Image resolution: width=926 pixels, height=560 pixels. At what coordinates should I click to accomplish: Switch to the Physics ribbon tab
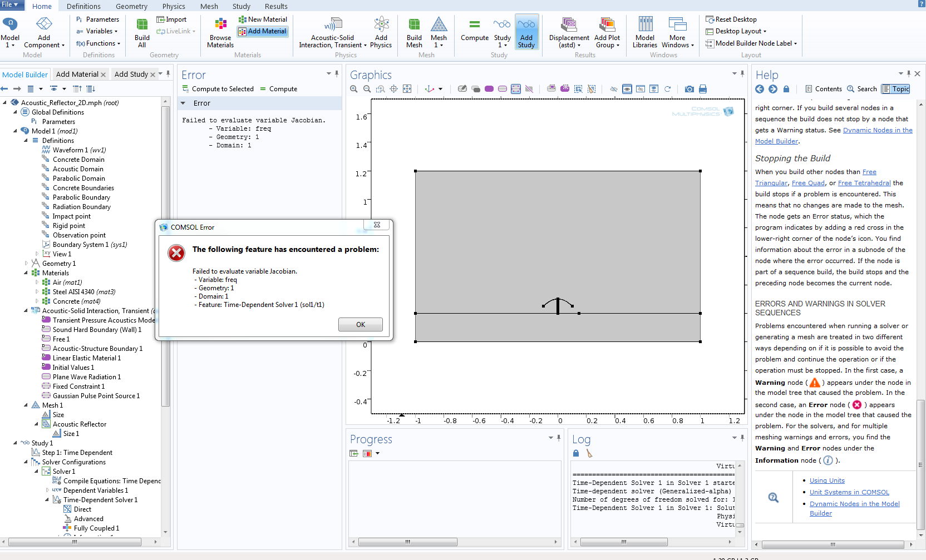click(174, 6)
